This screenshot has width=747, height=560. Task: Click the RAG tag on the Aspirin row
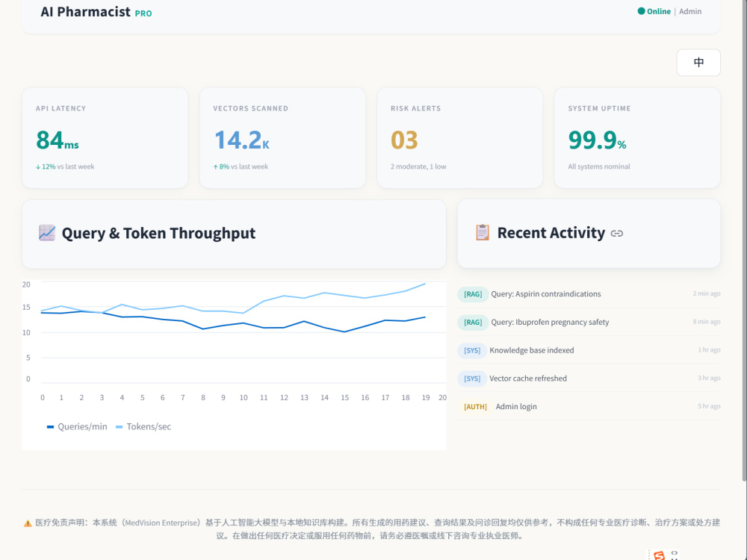coord(473,294)
